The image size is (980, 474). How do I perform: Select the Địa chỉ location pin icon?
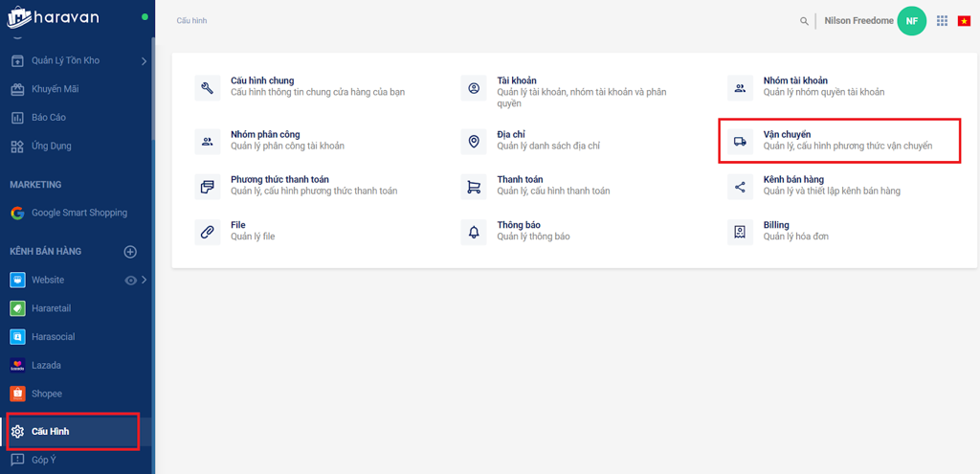[474, 142]
